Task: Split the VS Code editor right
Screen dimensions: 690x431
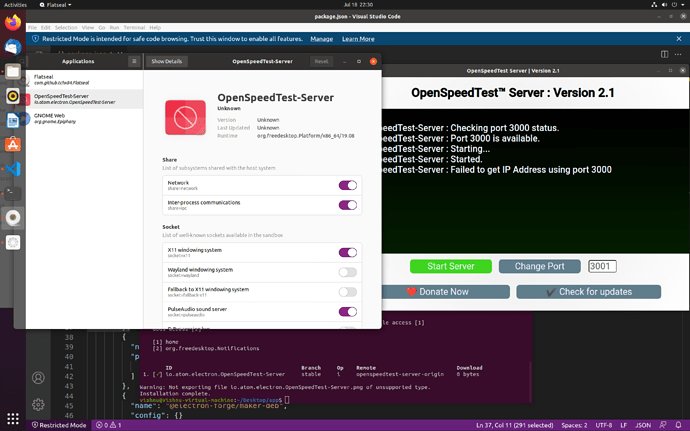Action: 664,54
